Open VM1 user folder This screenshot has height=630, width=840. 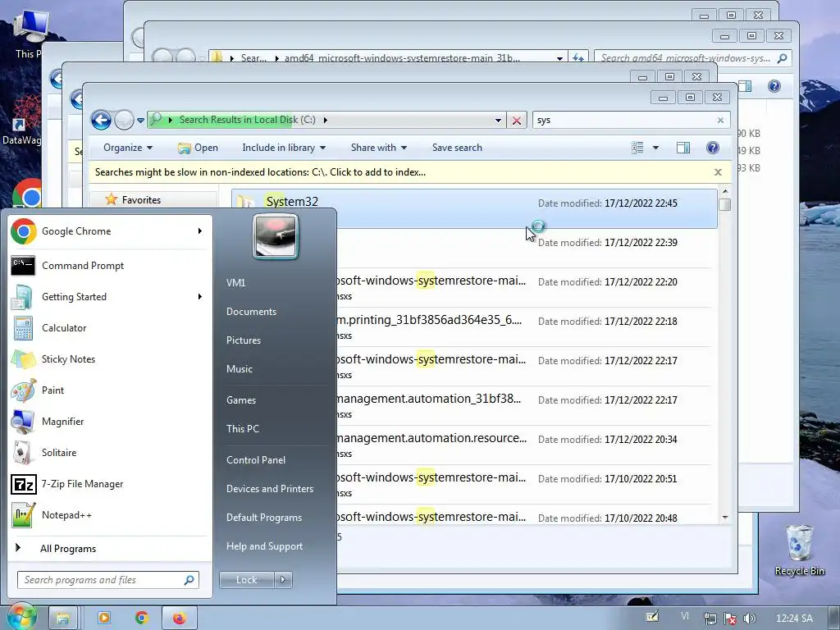[235, 283]
